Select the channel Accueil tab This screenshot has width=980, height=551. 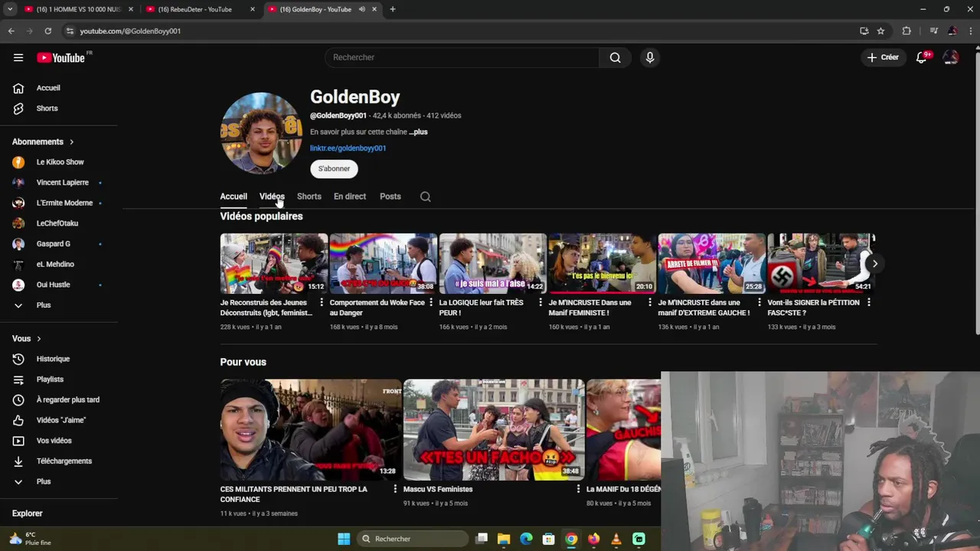point(234,197)
